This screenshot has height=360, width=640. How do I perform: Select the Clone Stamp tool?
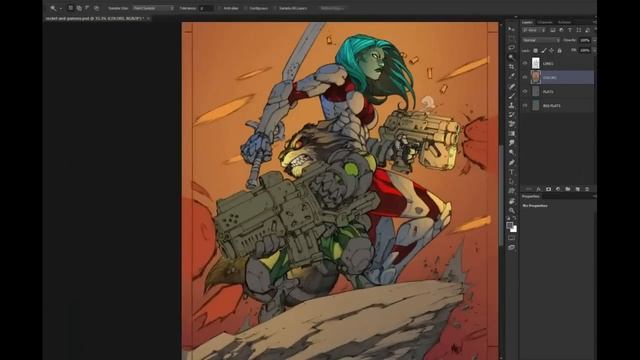[511, 105]
